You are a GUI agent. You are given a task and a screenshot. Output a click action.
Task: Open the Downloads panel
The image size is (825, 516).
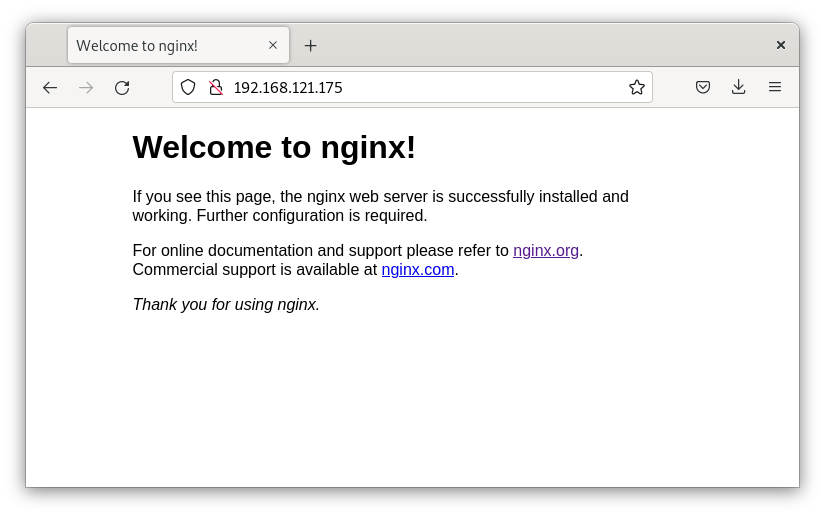739,87
